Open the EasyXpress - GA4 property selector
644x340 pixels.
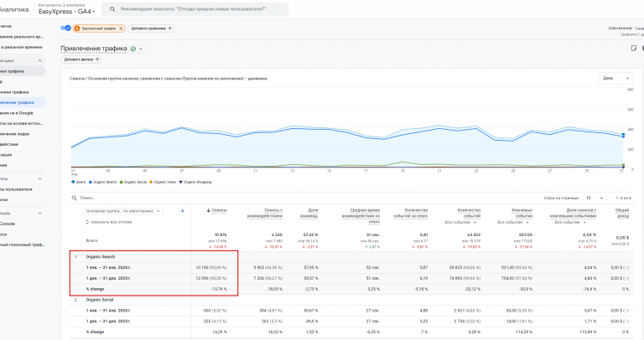[67, 12]
